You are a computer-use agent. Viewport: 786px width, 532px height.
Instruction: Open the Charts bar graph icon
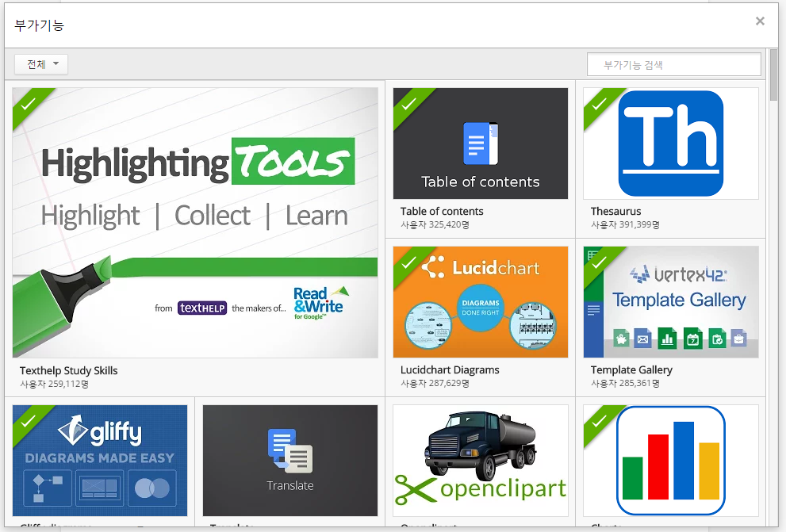671,461
